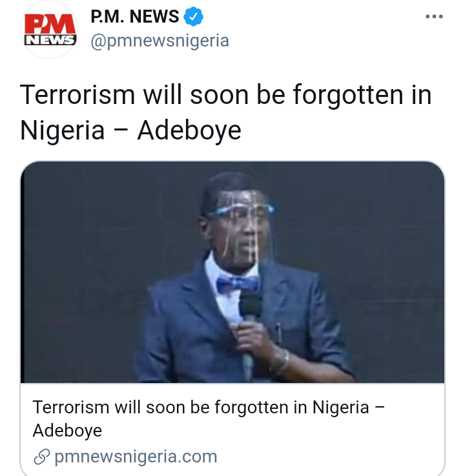465x476 pixels.
Task: Click the word Adeboye in the tweet text
Action: tap(189, 130)
